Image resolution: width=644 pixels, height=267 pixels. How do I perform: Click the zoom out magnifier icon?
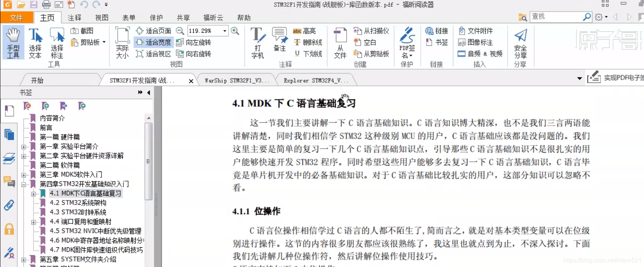[180, 31]
